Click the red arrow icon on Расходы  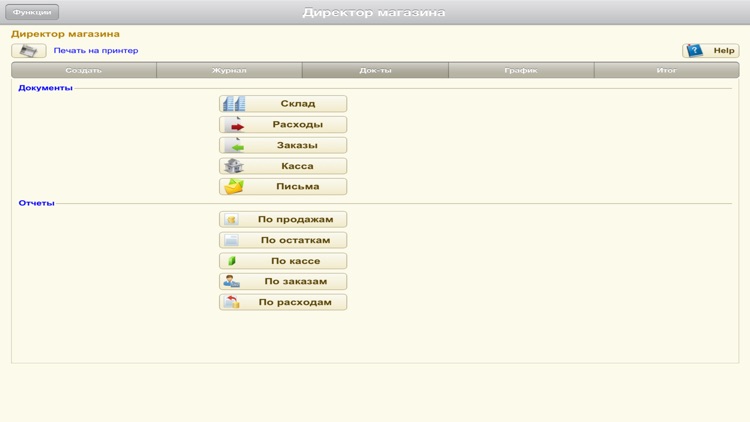click(x=236, y=125)
